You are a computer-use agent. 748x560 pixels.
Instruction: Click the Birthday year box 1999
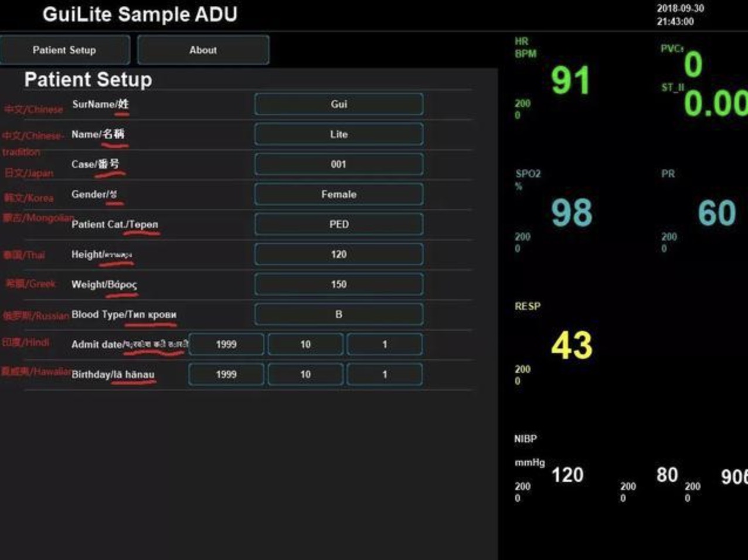[x=226, y=374]
